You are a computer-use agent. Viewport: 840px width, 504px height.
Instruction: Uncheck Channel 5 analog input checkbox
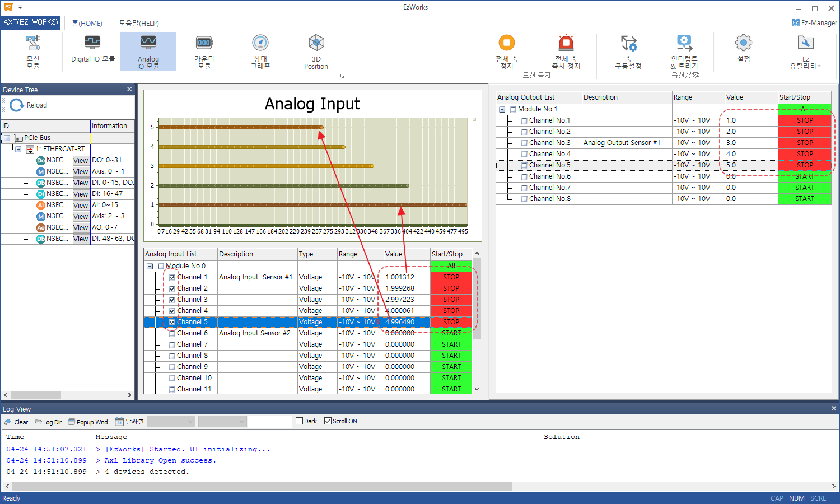(172, 322)
